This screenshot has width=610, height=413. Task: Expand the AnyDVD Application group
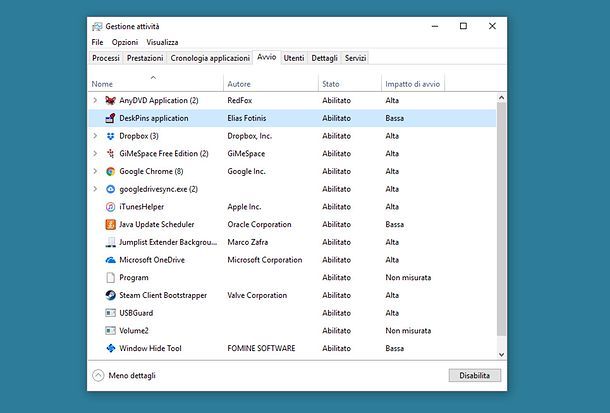pos(95,100)
